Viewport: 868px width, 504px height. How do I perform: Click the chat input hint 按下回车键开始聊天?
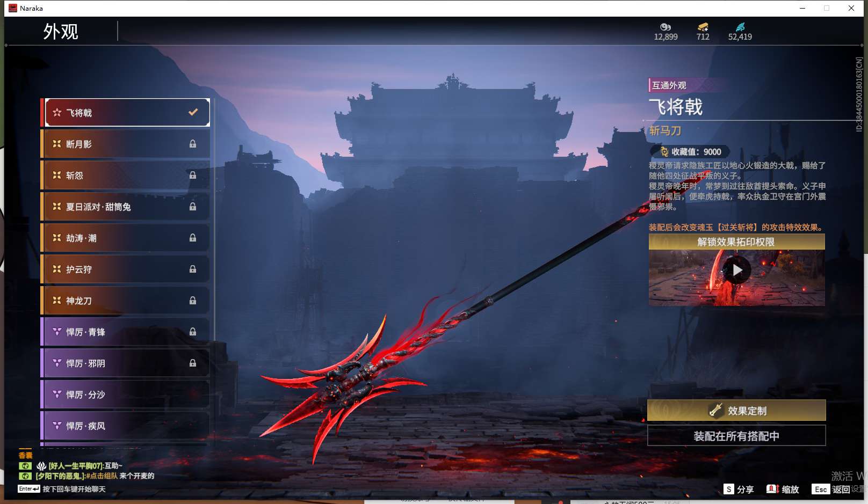coord(74,489)
